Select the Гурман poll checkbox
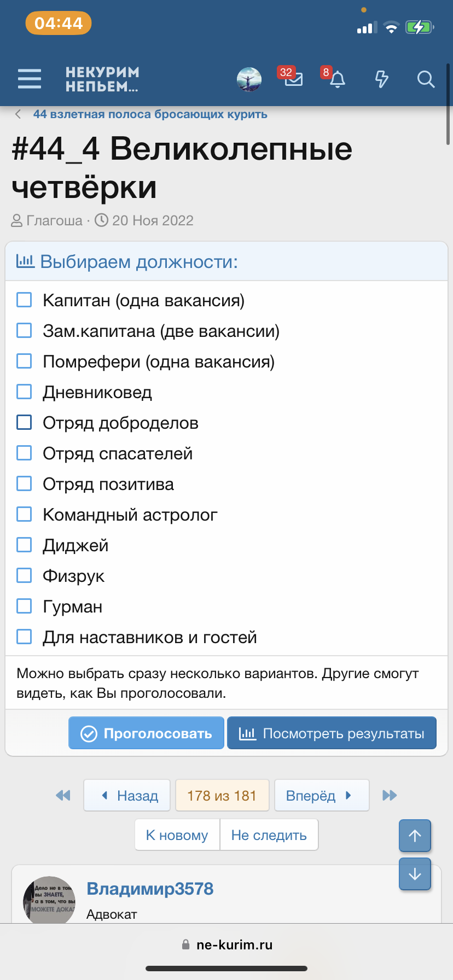This screenshot has height=980, width=453. pos(24,606)
